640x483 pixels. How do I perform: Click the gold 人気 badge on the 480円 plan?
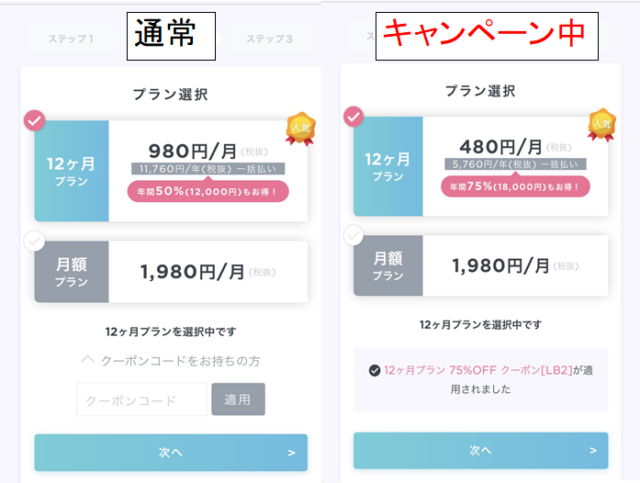pyautogui.click(x=602, y=125)
